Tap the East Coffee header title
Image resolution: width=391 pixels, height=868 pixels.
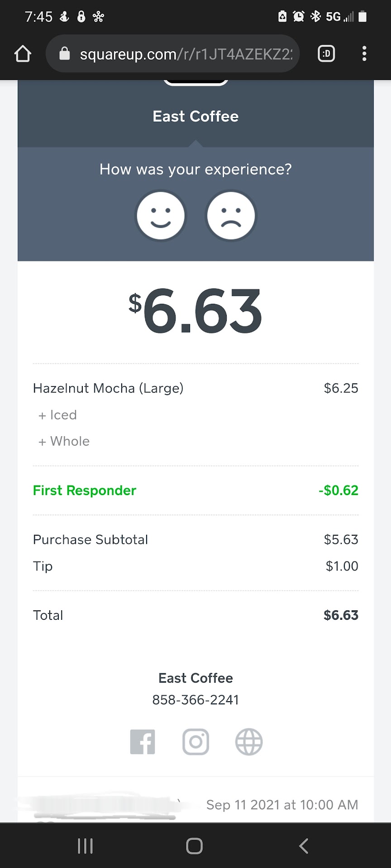click(195, 117)
